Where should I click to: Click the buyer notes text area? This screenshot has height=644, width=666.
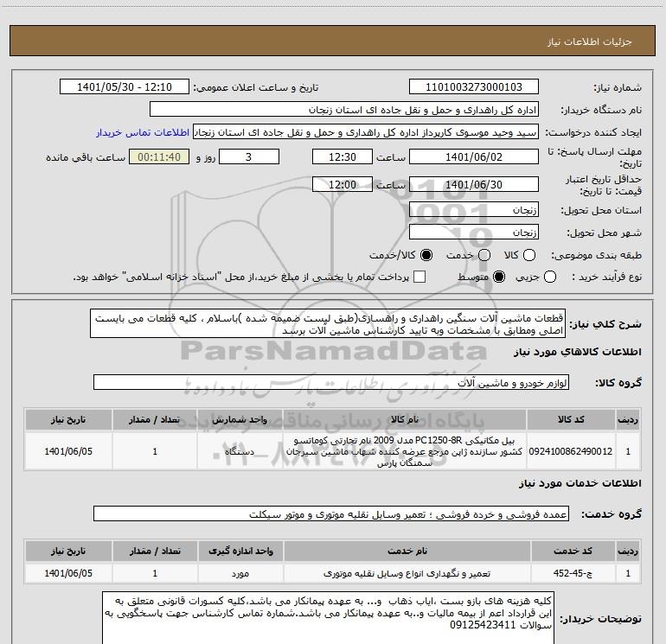pyautogui.click(x=329, y=619)
